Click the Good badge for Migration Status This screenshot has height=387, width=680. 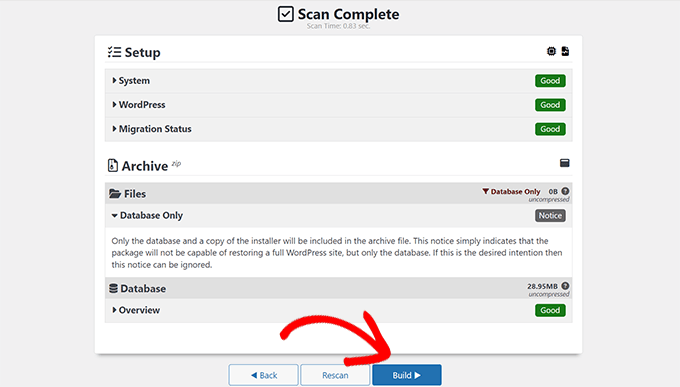550,129
